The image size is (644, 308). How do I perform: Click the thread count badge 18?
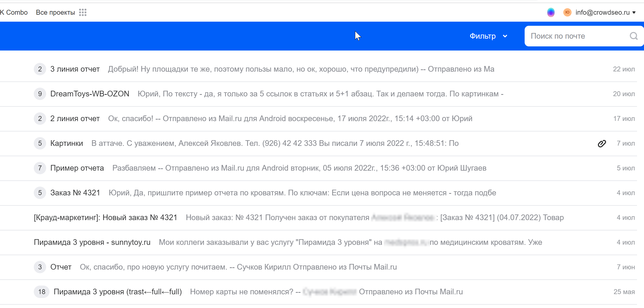coord(42,292)
